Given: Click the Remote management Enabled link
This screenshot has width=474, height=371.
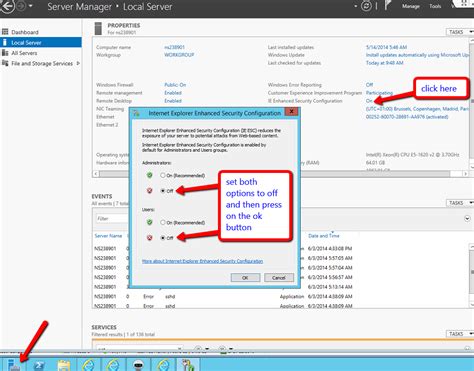Looking at the screenshot, I should (x=173, y=93).
